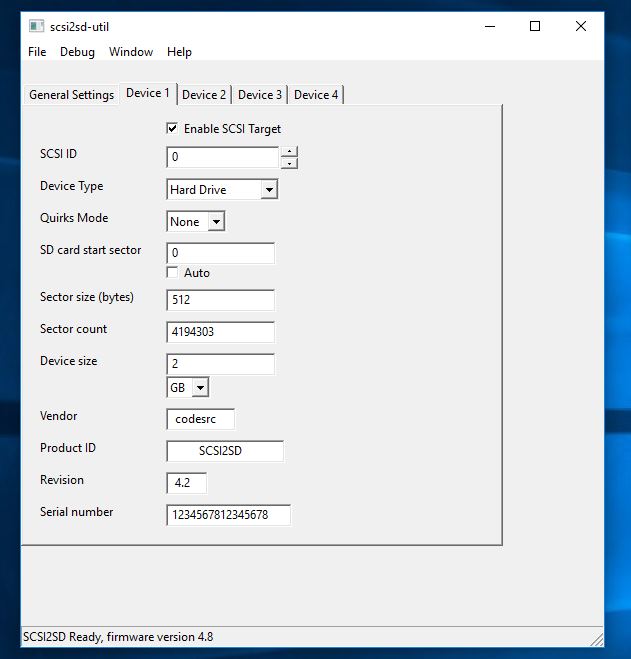Click the Quirks Mode label

click(x=74, y=218)
